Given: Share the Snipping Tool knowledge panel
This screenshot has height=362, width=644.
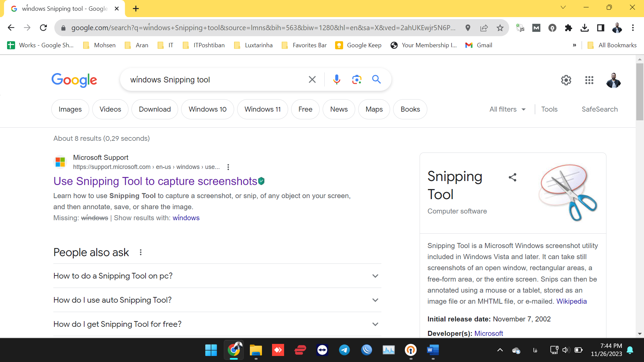Looking at the screenshot, I should (x=513, y=177).
